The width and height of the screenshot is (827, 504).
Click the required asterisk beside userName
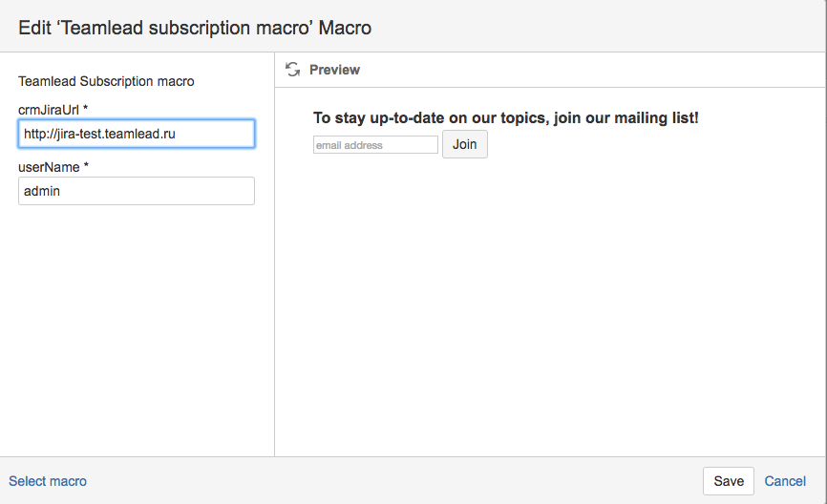pos(86,167)
